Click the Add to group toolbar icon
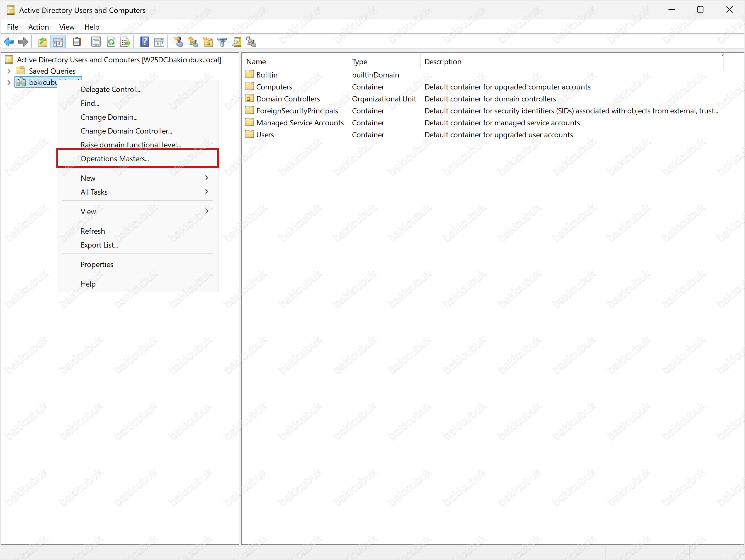This screenshot has width=745, height=560. [251, 42]
